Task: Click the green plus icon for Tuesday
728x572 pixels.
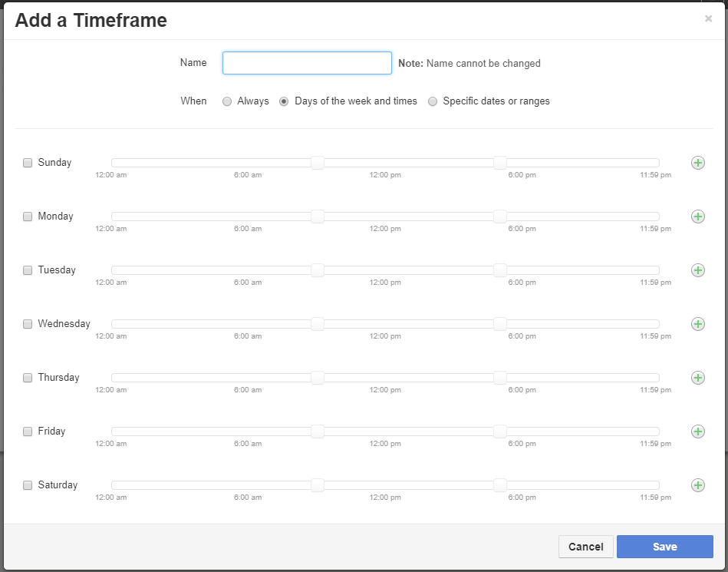Action: (698, 270)
